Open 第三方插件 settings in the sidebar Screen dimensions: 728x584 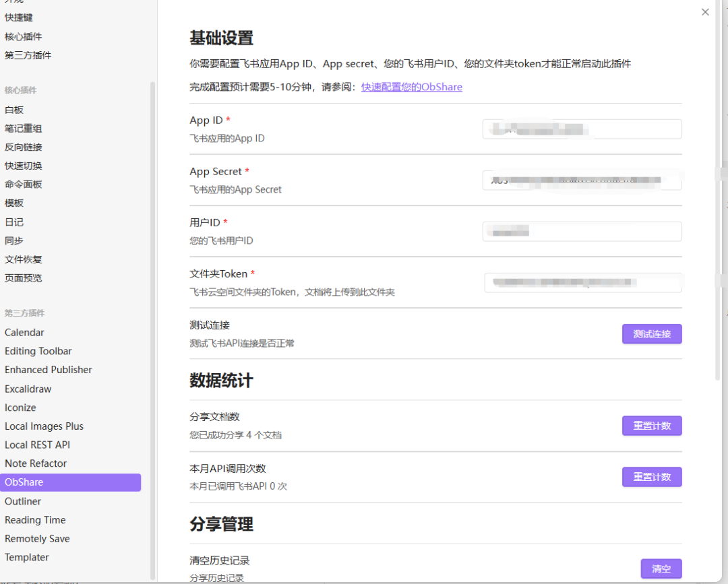coord(28,55)
